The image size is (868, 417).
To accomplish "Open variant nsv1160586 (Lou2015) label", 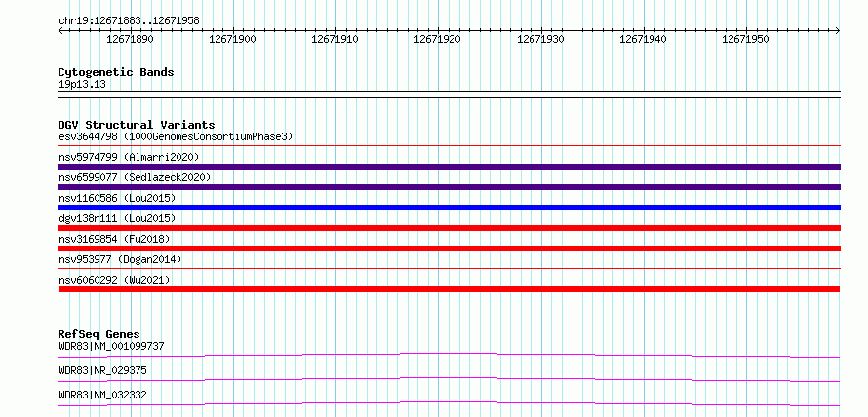I will [117, 198].
